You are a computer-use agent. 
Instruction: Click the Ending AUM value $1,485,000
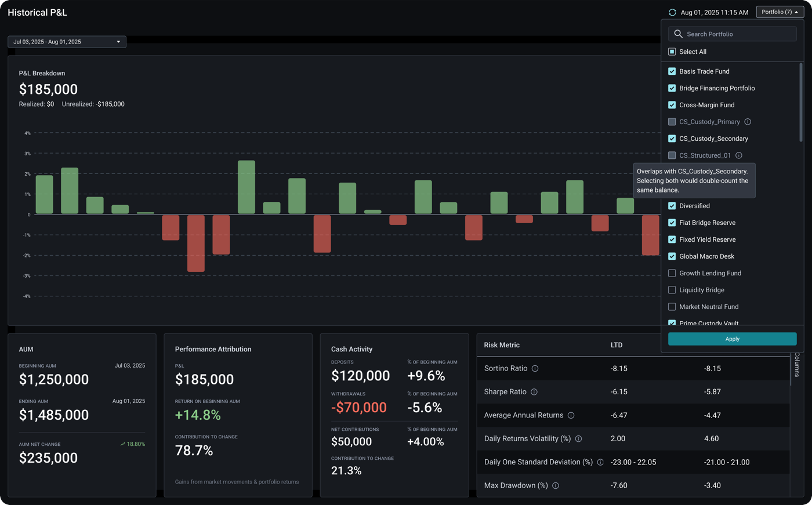pyautogui.click(x=54, y=415)
